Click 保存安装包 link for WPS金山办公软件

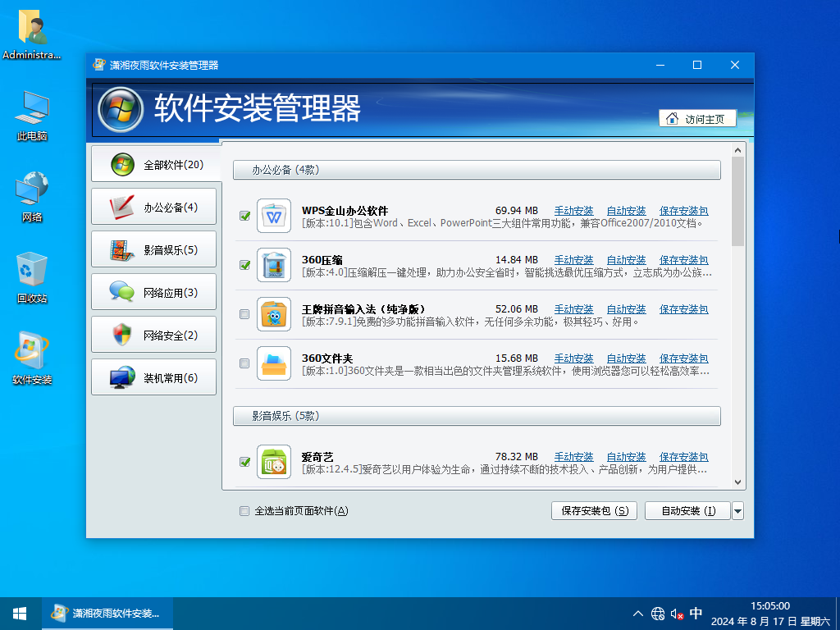(x=683, y=211)
